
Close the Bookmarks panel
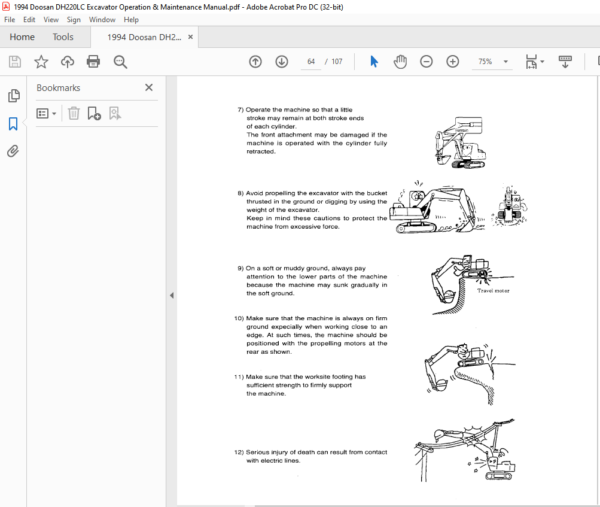(x=149, y=88)
